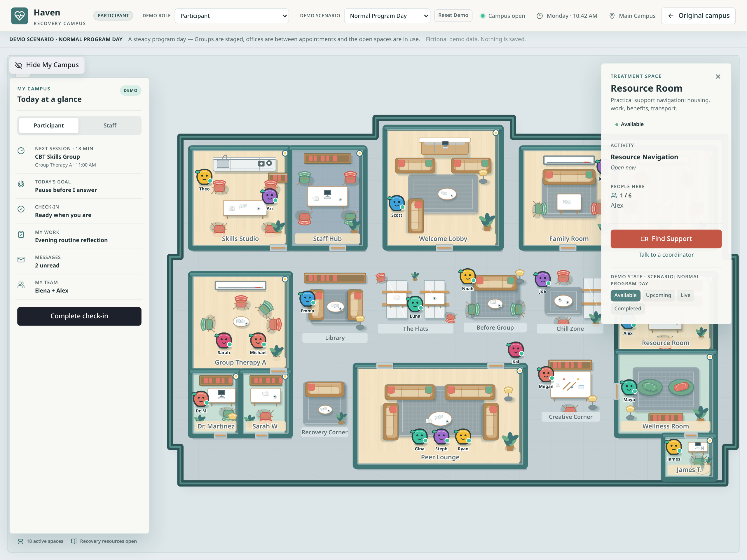This screenshot has width=747, height=560.
Task: Select James's avatar in James T. office
Action: coord(673,447)
